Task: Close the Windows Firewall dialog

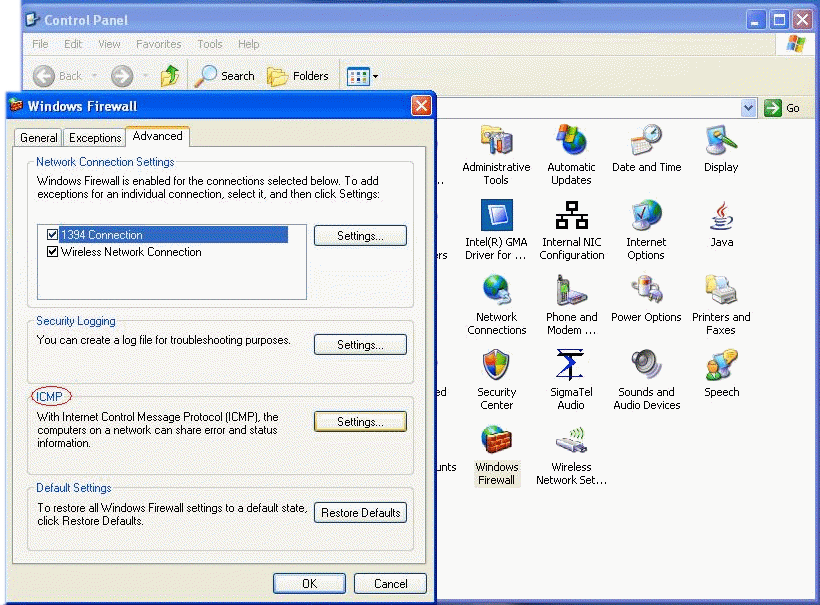Action: (x=421, y=106)
